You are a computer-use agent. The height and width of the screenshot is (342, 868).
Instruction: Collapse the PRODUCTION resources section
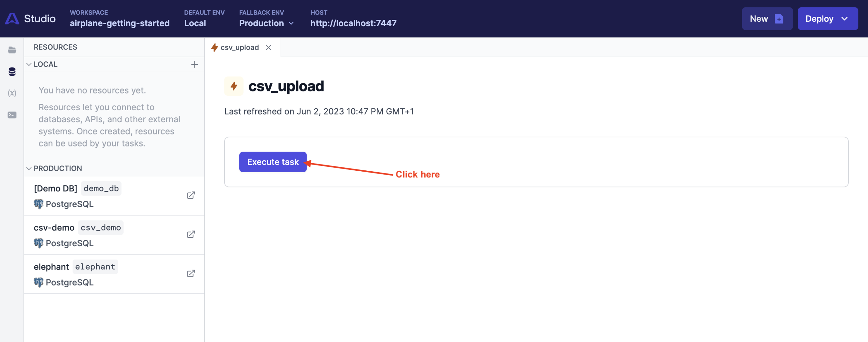pos(29,168)
